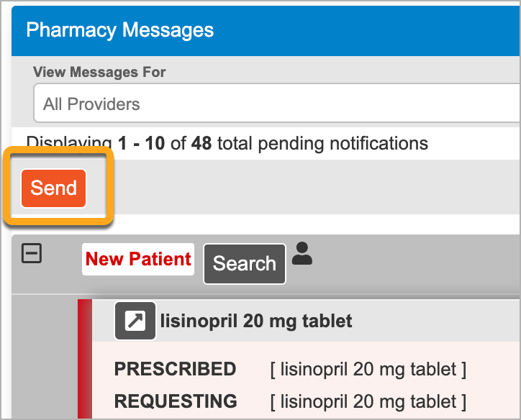Click the orange Send button

point(53,188)
